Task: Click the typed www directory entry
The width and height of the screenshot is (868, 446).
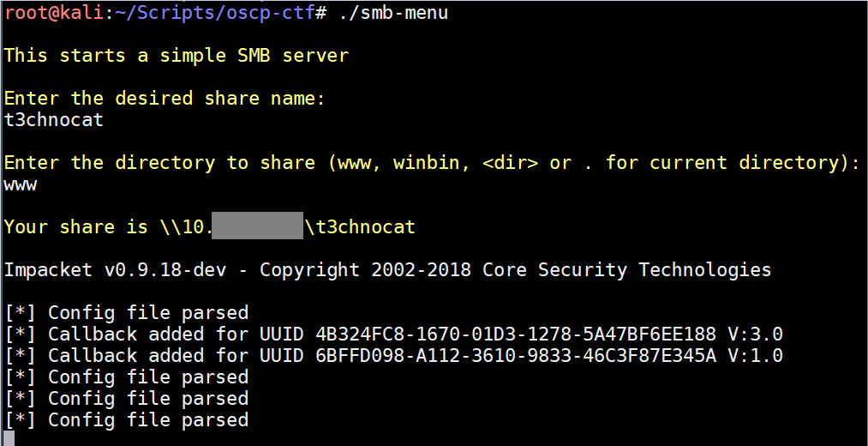Action: tap(21, 185)
